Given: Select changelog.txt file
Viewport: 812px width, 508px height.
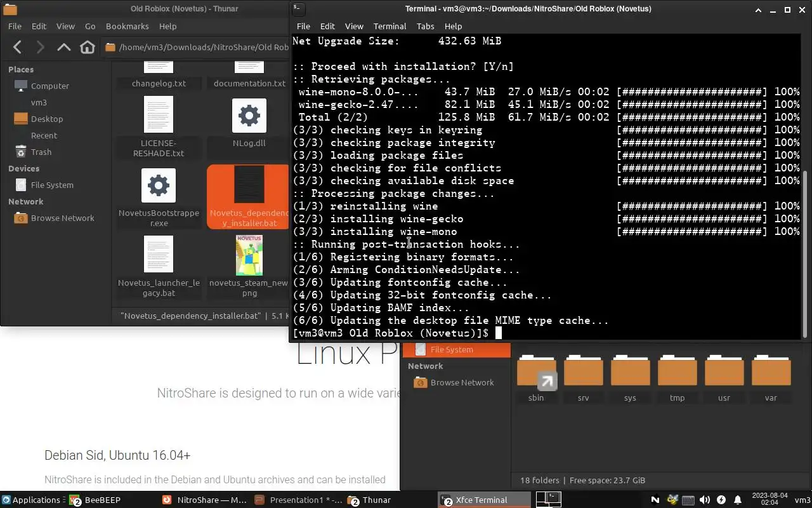Looking at the screenshot, I should click(159, 83).
